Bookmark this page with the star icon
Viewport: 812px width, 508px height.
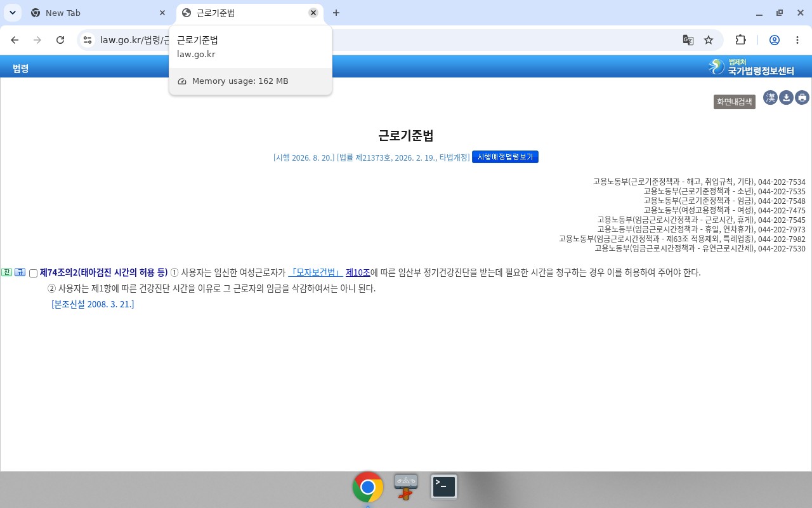(709, 40)
